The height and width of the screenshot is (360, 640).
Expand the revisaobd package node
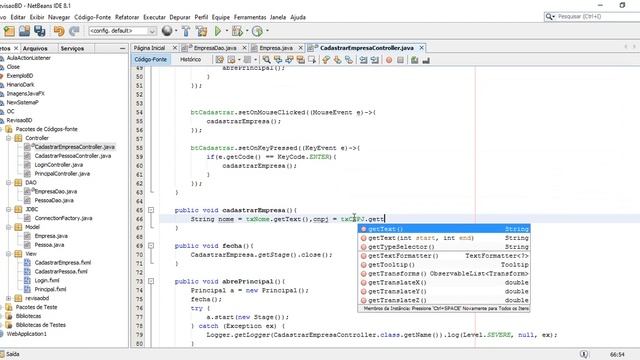pos(9,298)
